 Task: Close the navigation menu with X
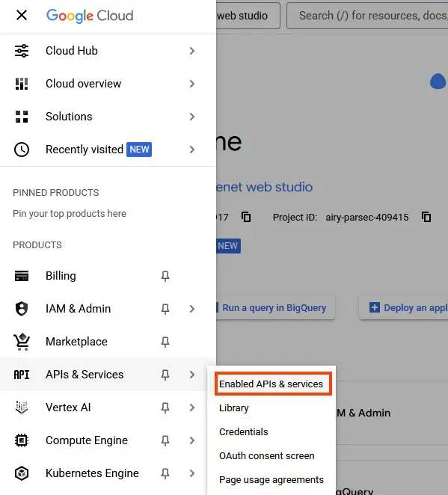click(22, 15)
